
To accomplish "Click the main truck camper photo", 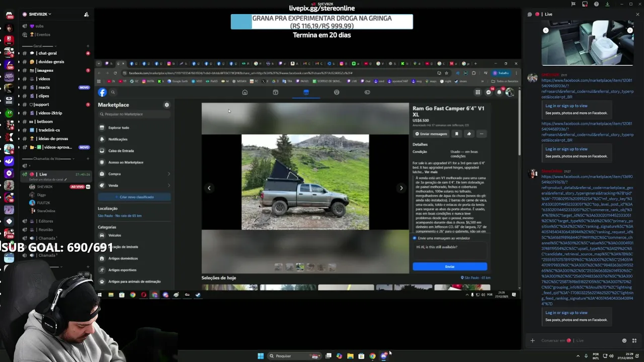I will (x=305, y=182).
